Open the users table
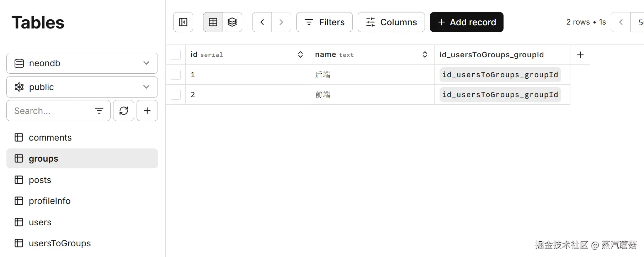 pos(40,222)
